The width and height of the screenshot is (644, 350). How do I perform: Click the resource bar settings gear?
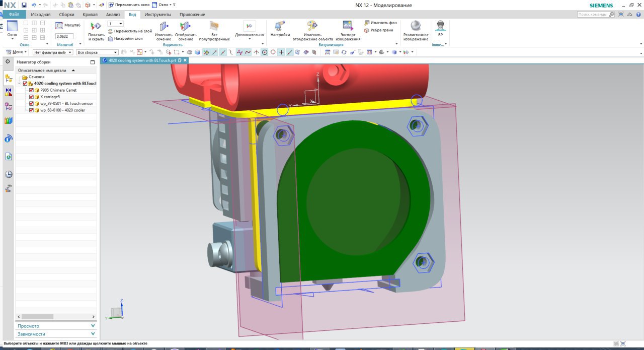(8, 61)
